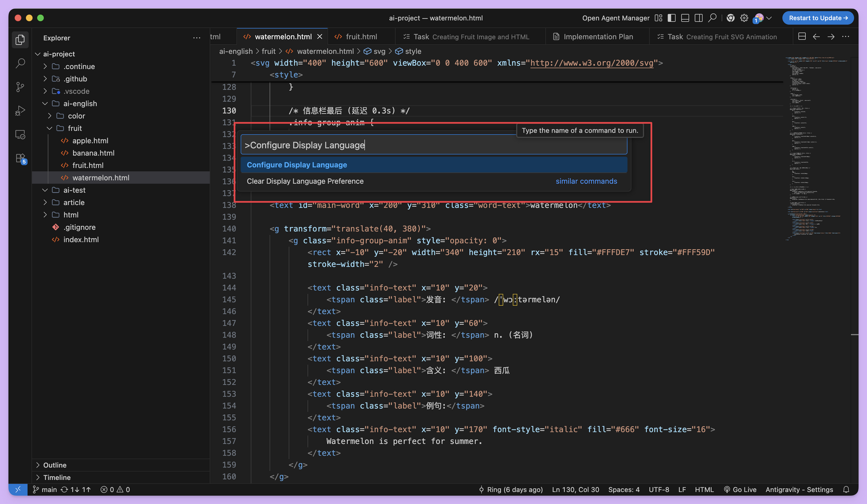Toggle primary sidebar visibility
The image size is (867, 504).
(671, 18)
